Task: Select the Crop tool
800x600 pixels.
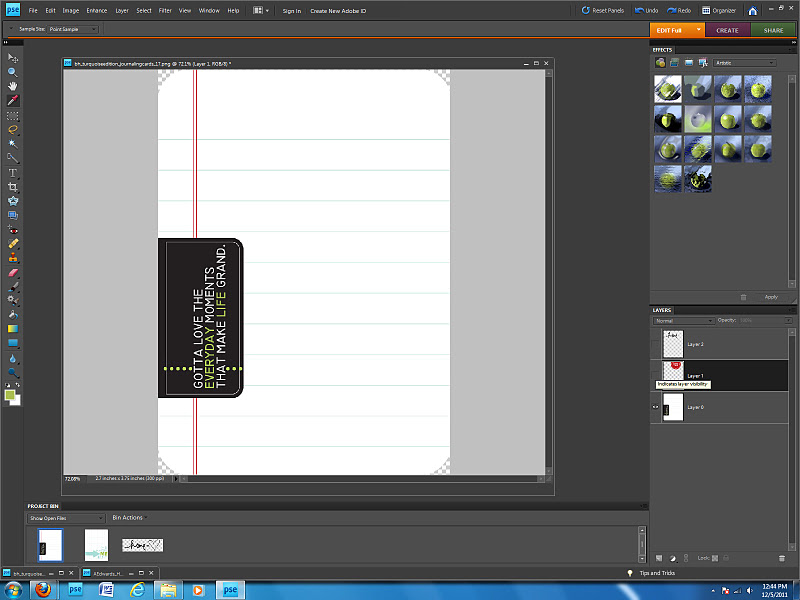Action: [13, 187]
